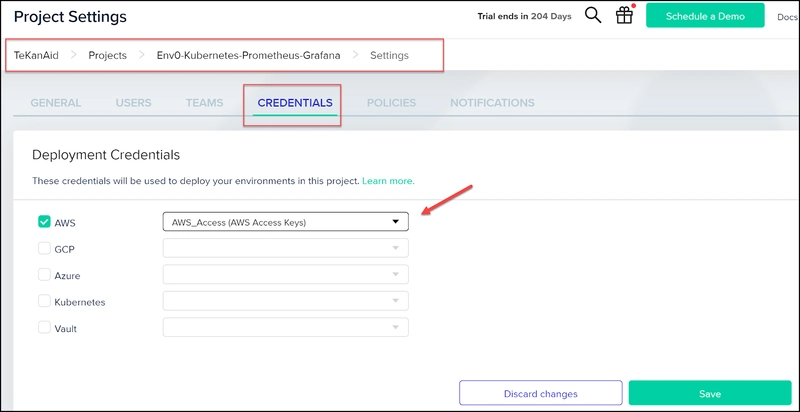Screen dimensions: 800x412
Task: Click the Schedule a Demo button
Action: [x=705, y=16]
